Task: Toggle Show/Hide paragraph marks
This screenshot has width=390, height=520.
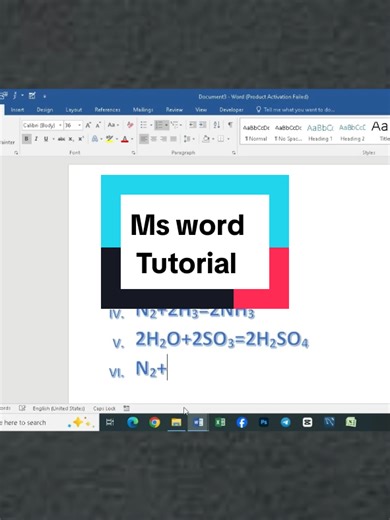Action: coord(230,125)
